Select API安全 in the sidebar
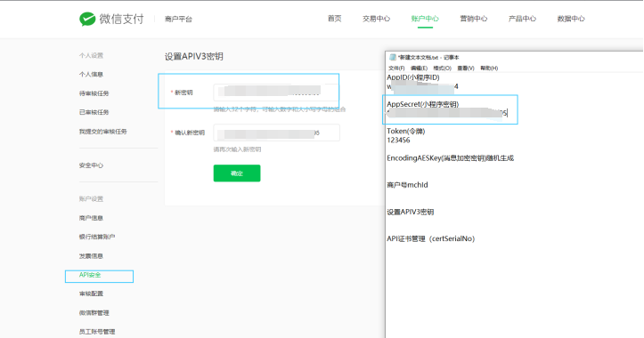The image size is (644, 338). 90,275
